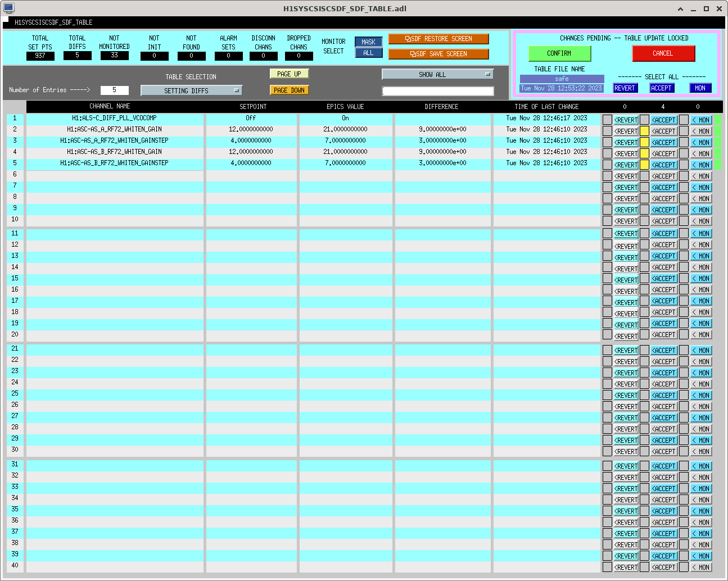This screenshot has width=728, height=581.
Task: Select channel H1:ASC-AS_A_RF72_WHITEN_GAINSTEP
Action: (x=115, y=140)
